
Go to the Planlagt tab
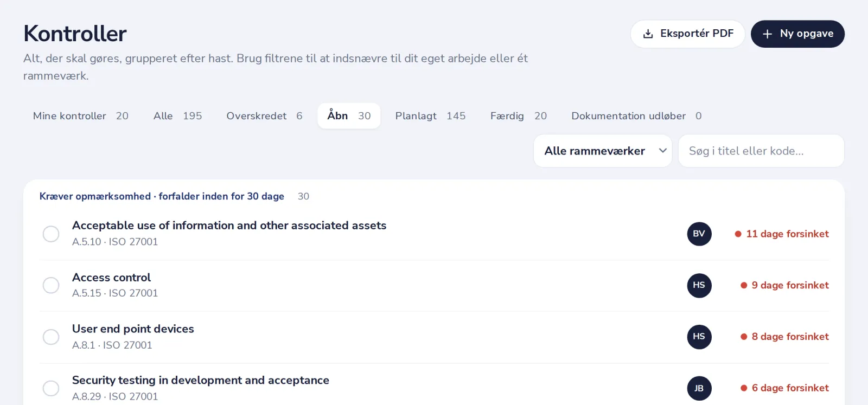point(430,116)
